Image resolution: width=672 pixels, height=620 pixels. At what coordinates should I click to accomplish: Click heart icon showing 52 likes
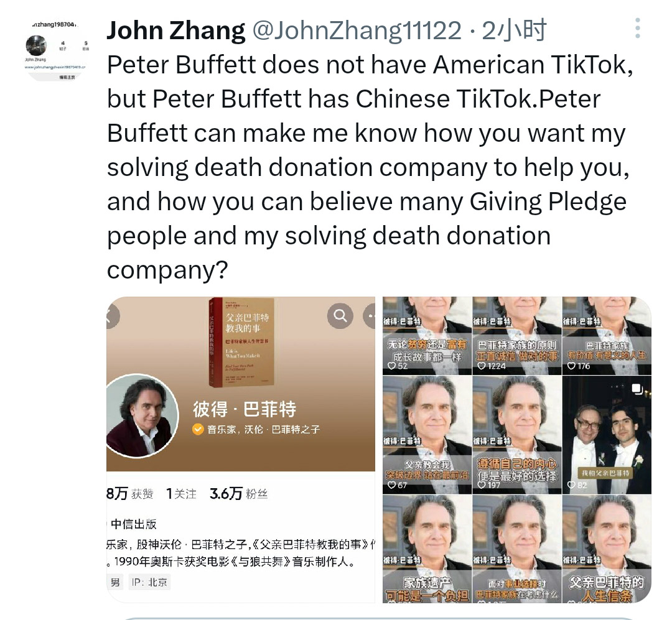pyautogui.click(x=392, y=366)
